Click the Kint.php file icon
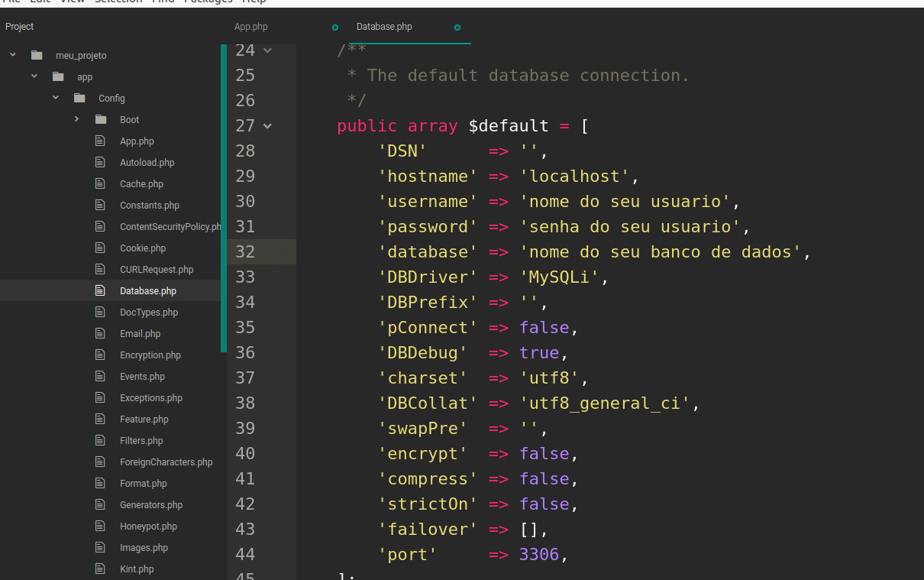 (x=100, y=569)
